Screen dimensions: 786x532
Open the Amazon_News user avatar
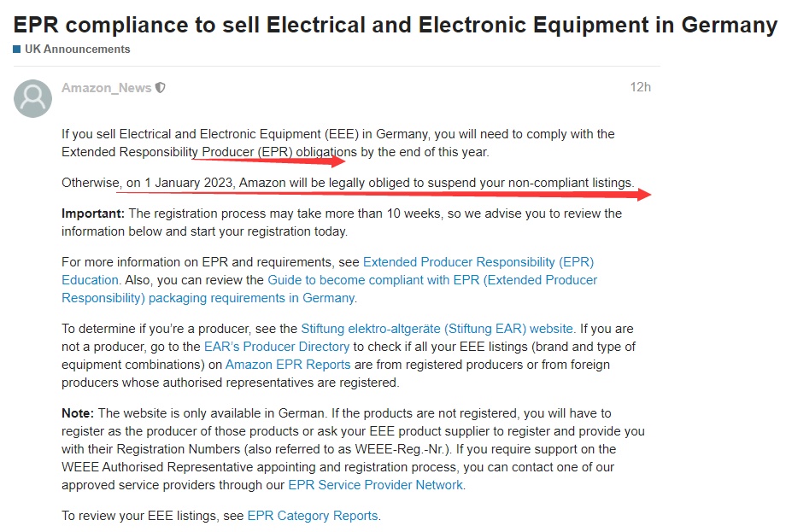pyautogui.click(x=32, y=99)
